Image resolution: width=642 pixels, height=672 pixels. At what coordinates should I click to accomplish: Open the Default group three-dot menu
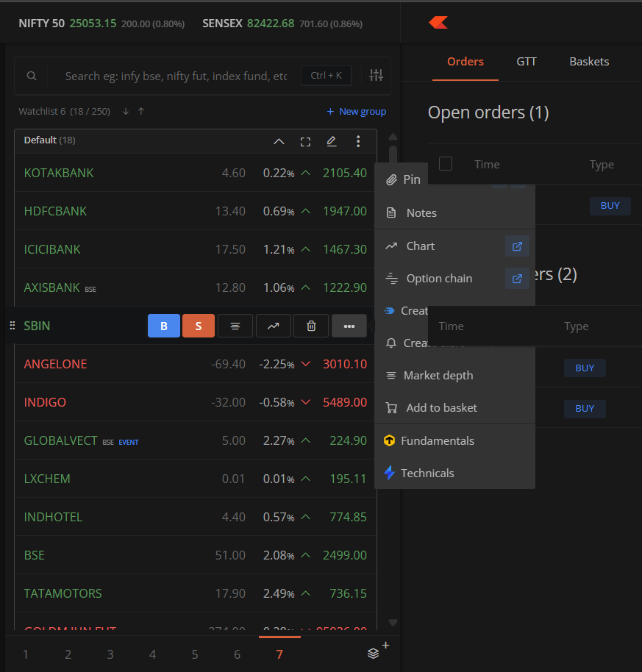tap(358, 141)
